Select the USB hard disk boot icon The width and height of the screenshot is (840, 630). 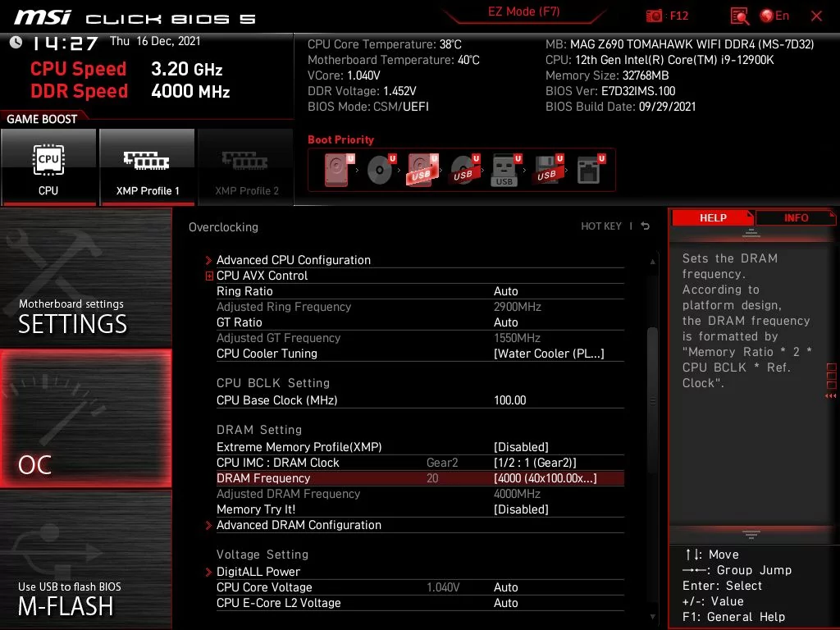click(x=422, y=170)
